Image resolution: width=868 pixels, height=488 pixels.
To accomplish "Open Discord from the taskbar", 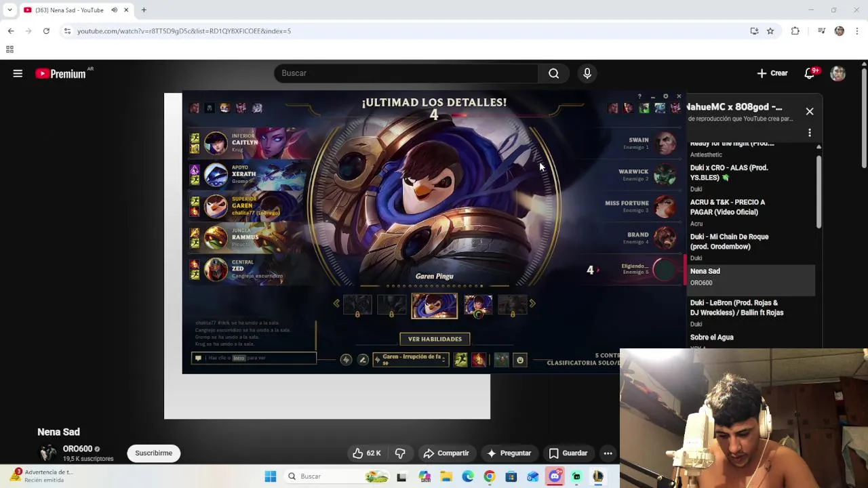I will pyautogui.click(x=555, y=476).
